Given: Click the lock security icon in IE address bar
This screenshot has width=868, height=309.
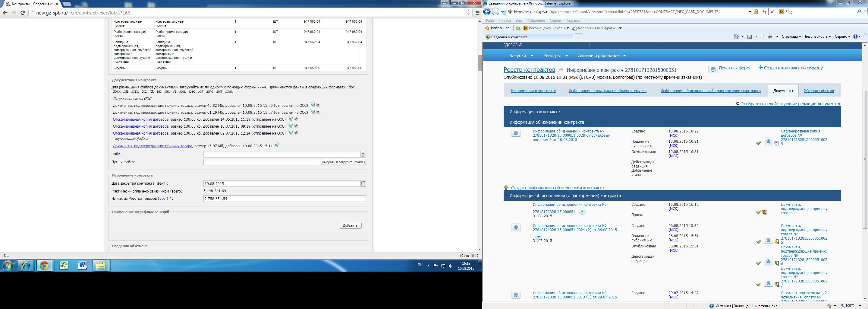Looking at the screenshot, I should point(756,12).
